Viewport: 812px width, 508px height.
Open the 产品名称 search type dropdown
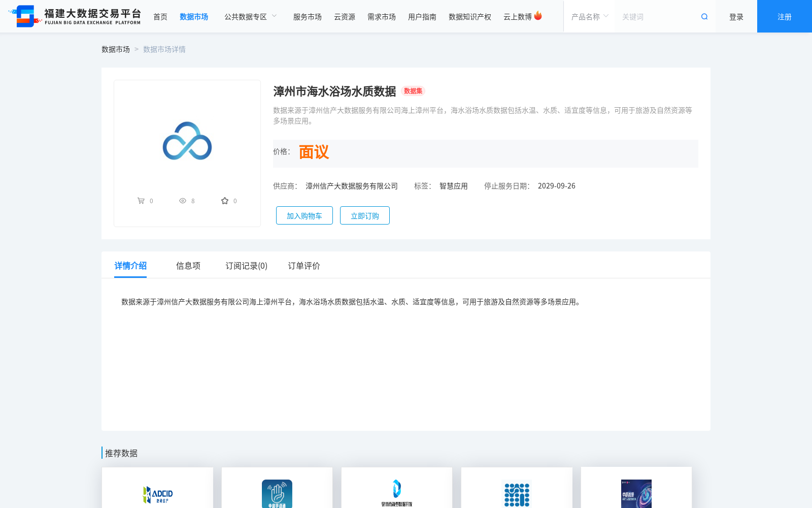(590, 17)
